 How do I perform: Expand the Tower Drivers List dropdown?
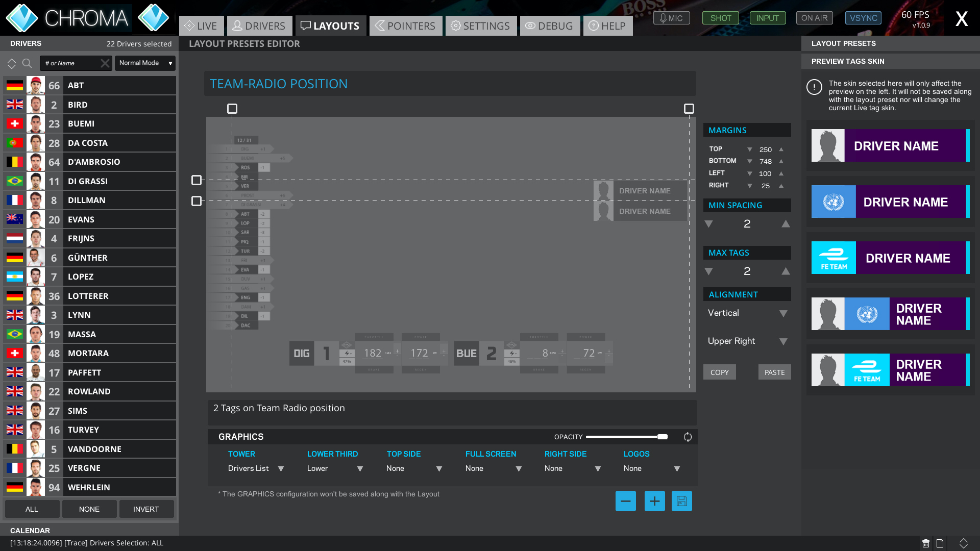click(256, 468)
